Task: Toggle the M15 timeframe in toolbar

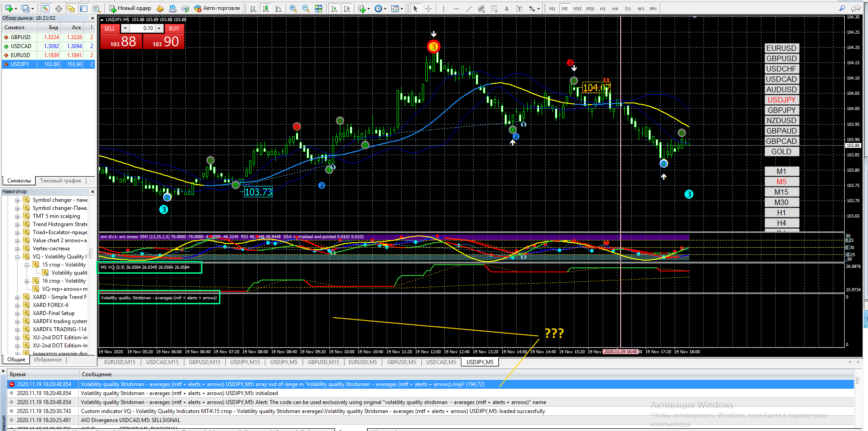Action: coord(577,9)
